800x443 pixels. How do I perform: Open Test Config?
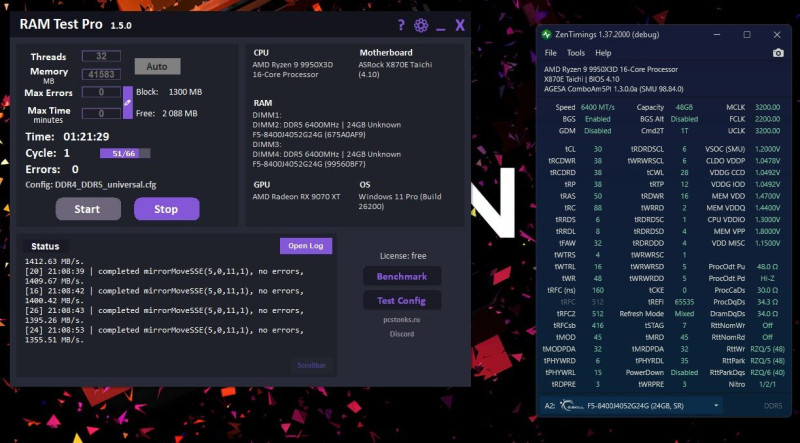click(402, 301)
